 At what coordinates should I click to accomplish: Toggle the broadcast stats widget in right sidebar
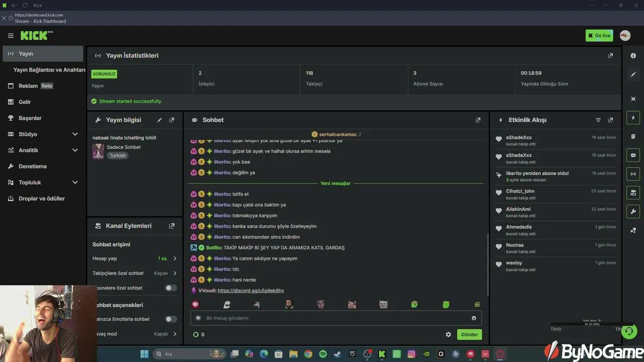coord(633,174)
